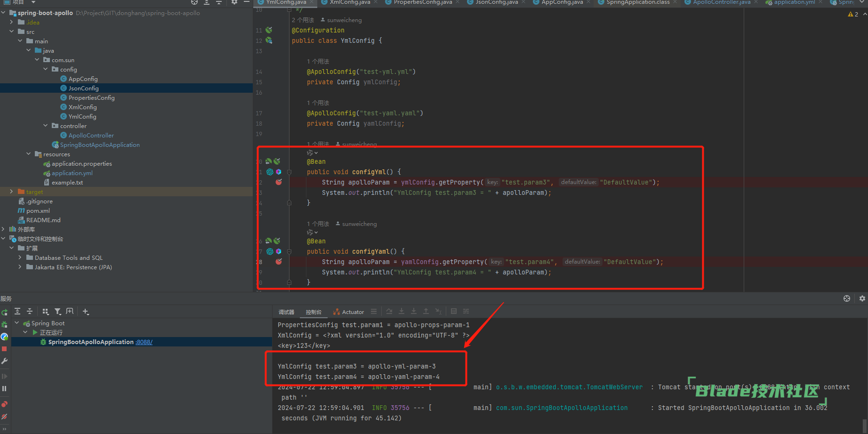The width and height of the screenshot is (868, 434).
Task: Click view breakpoints red circles icon
Action: [x=4, y=404]
